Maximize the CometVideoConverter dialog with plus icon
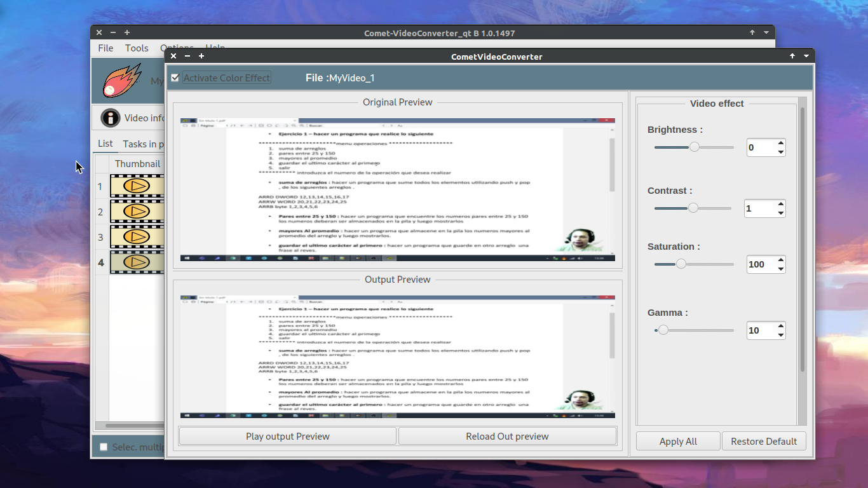The height and width of the screenshot is (488, 868). pos(201,56)
